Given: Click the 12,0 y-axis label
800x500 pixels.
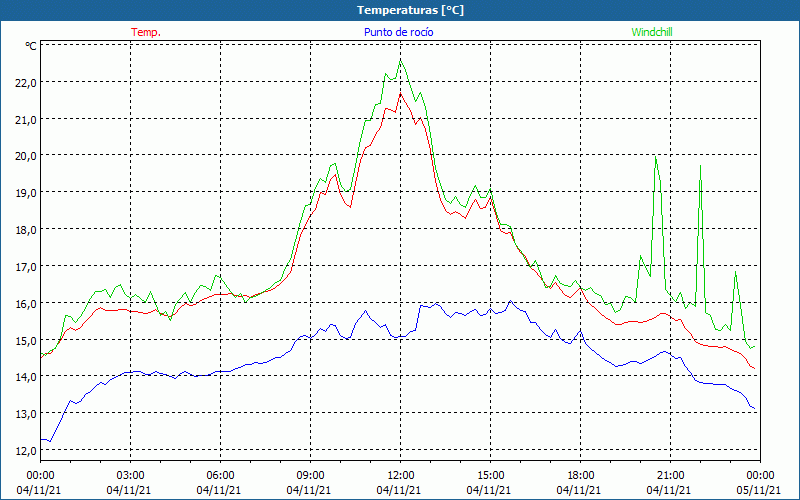Looking at the screenshot, I should (x=26, y=451).
